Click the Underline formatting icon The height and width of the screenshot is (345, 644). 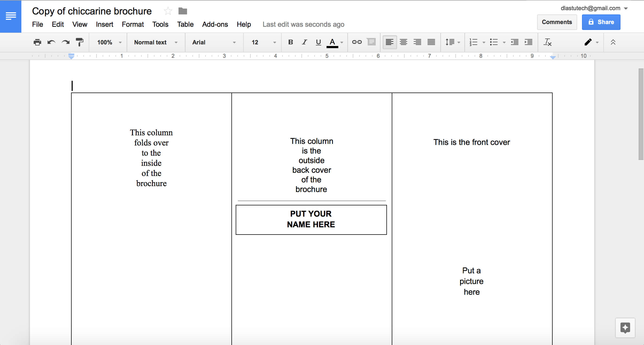click(319, 42)
